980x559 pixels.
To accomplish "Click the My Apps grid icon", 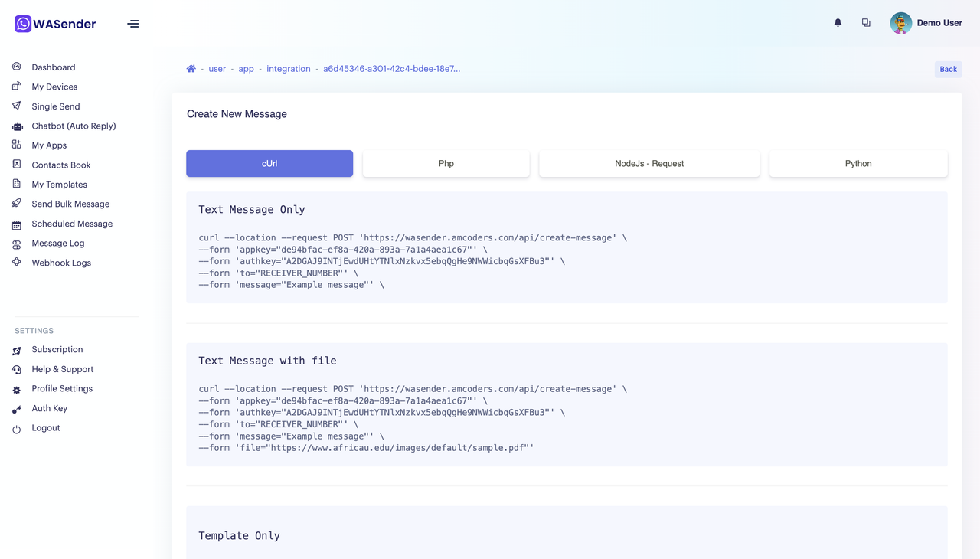I will point(17,145).
